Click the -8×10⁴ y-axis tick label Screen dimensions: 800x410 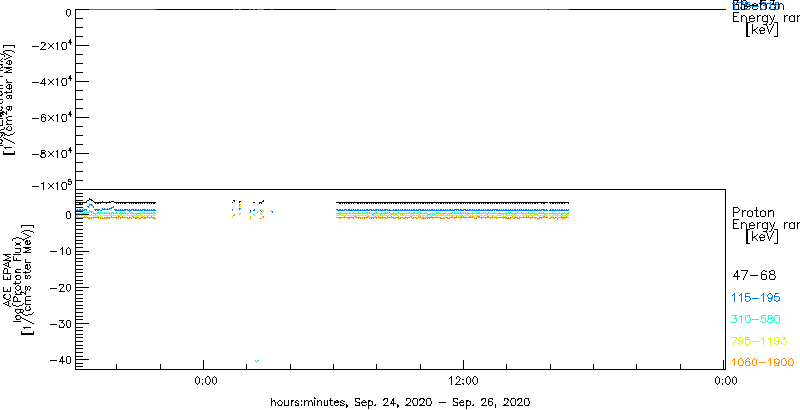coord(50,153)
